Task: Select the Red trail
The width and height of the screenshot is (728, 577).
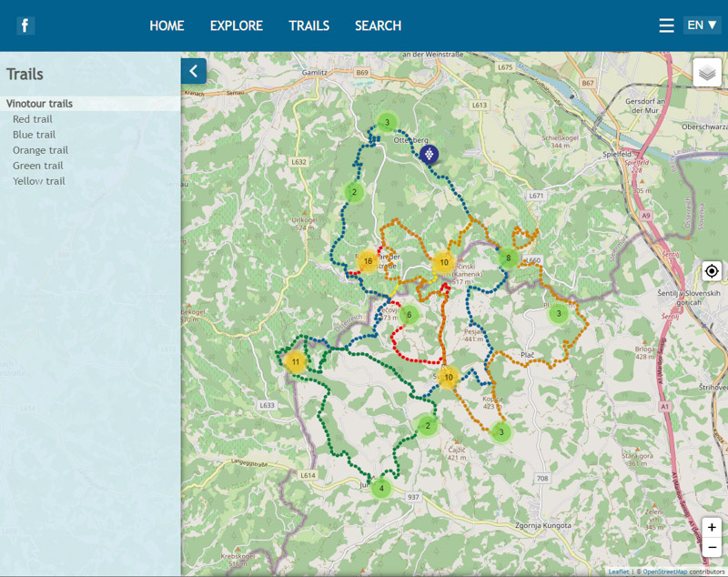Action: pyautogui.click(x=33, y=119)
